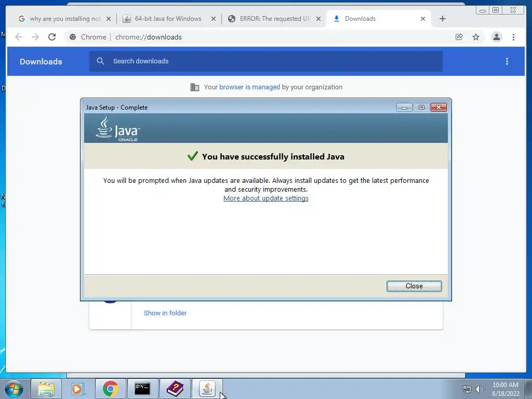532x399 pixels.
Task: Launch Windows Media Player from taskbar
Action: click(78, 389)
